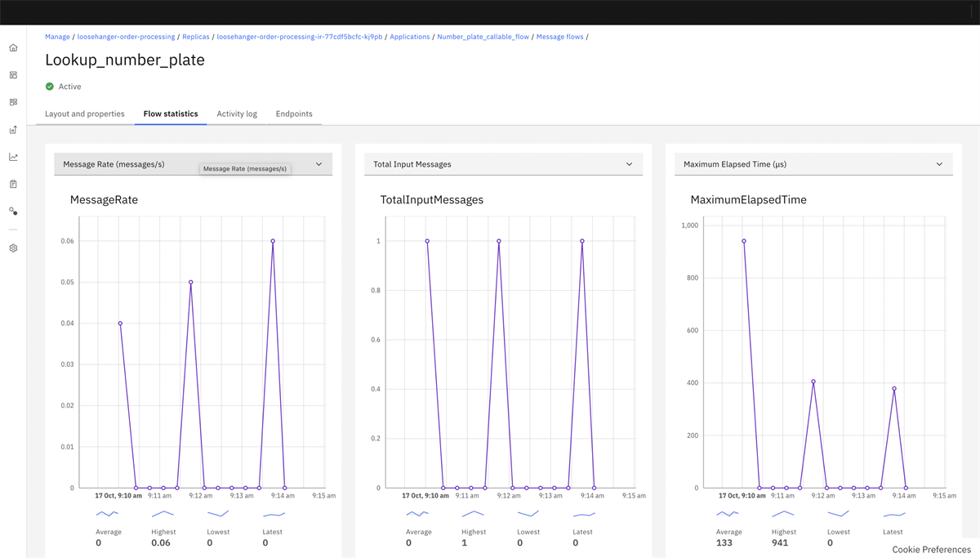Switch to the Activity log tab
The height and width of the screenshot is (558, 980).
pyautogui.click(x=237, y=114)
